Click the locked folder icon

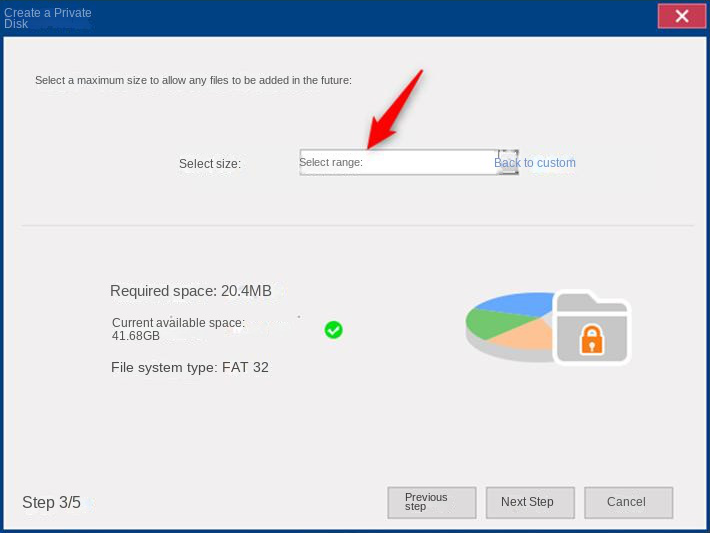591,328
